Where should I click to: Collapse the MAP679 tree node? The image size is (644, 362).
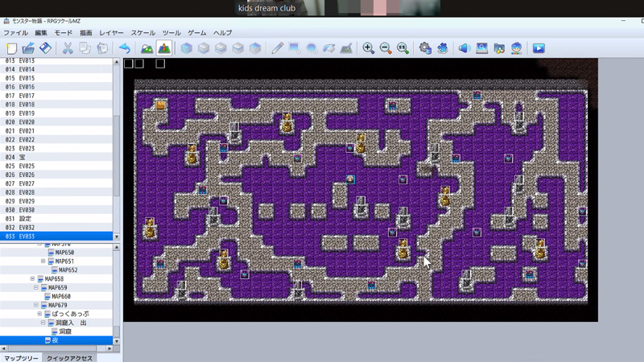[36, 306]
